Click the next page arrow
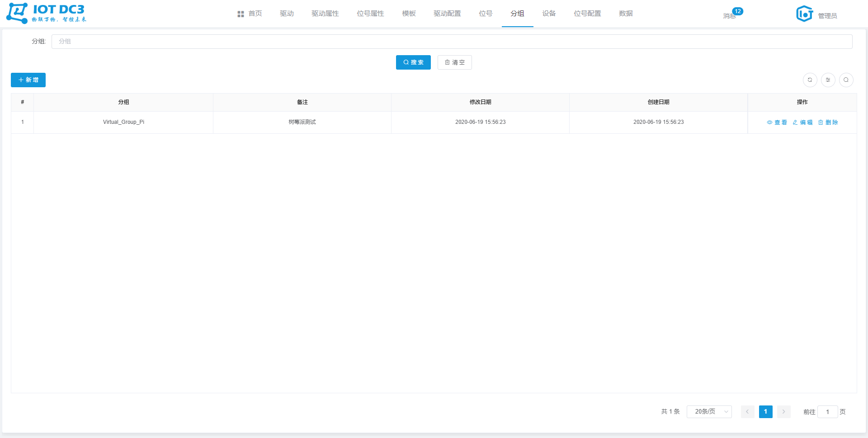The image size is (868, 438). [x=783, y=412]
